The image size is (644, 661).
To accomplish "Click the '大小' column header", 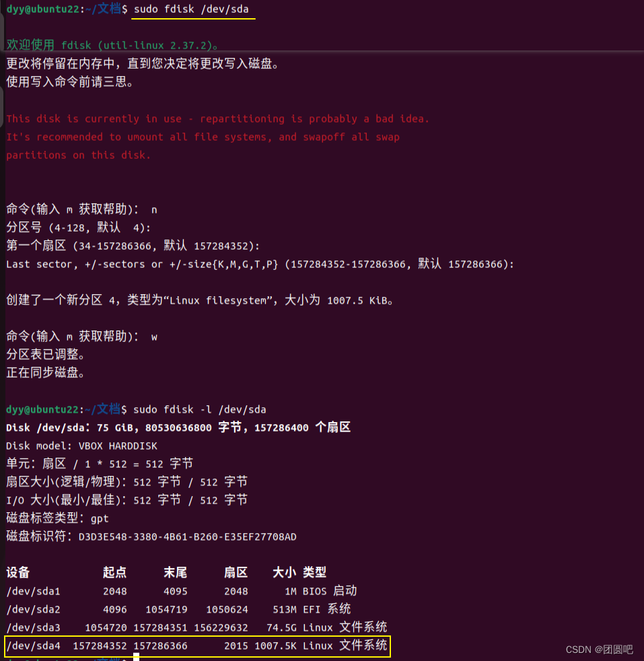I will [284, 572].
